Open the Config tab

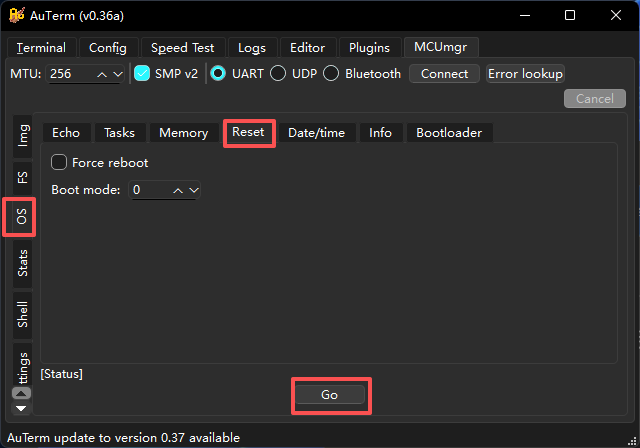pyautogui.click(x=108, y=48)
